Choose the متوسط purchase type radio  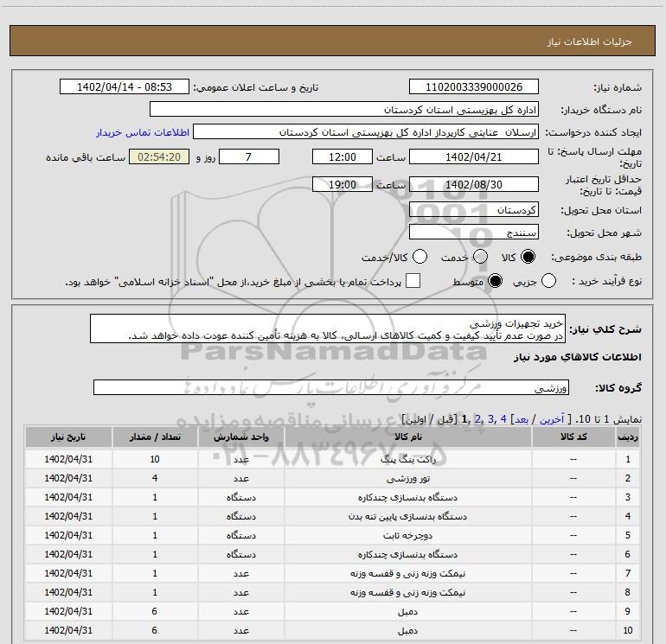pos(495,281)
